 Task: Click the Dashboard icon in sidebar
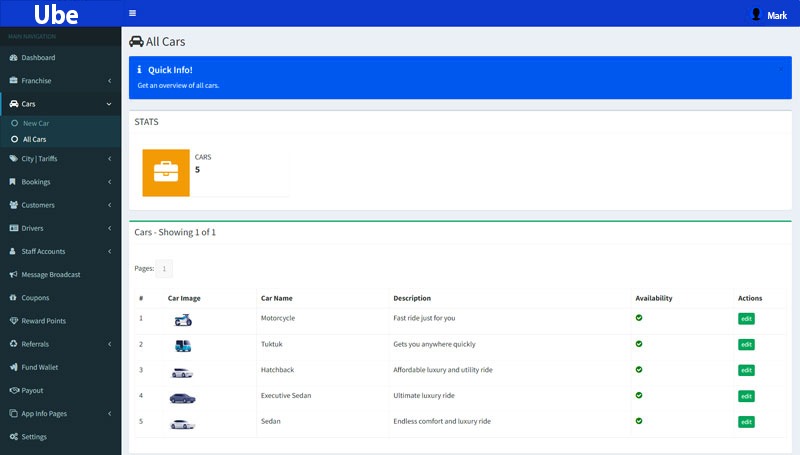tap(13, 58)
